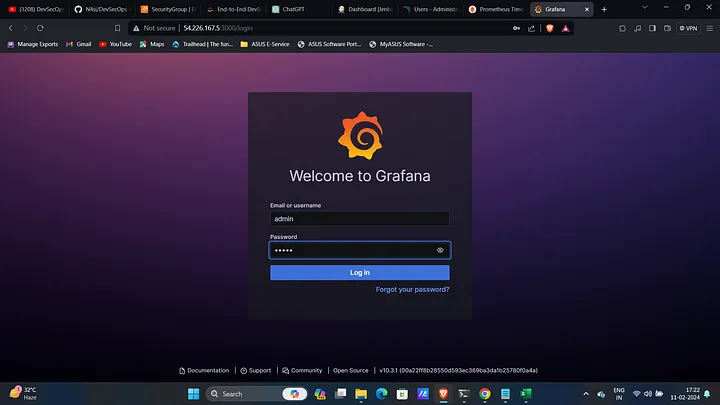
Task: Open the weather widget showing 32°C
Action: pos(23,394)
